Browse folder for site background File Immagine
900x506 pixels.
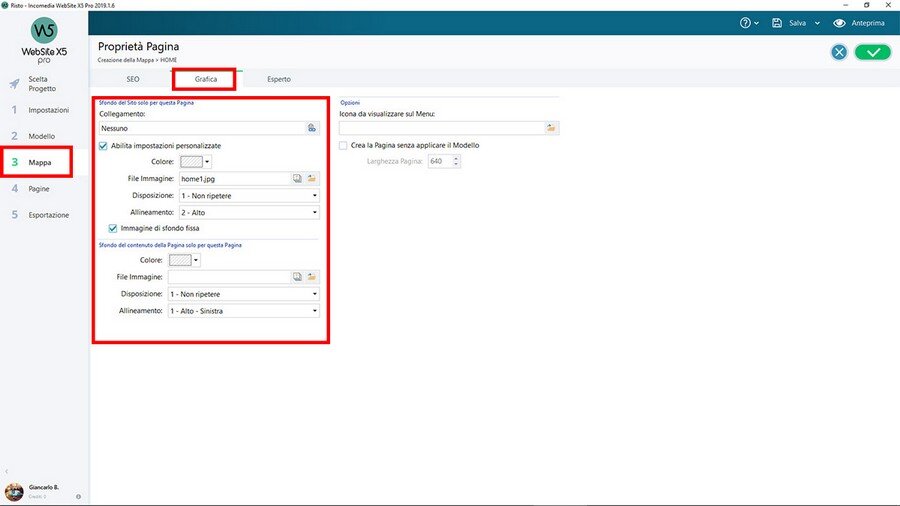pyautogui.click(x=311, y=178)
